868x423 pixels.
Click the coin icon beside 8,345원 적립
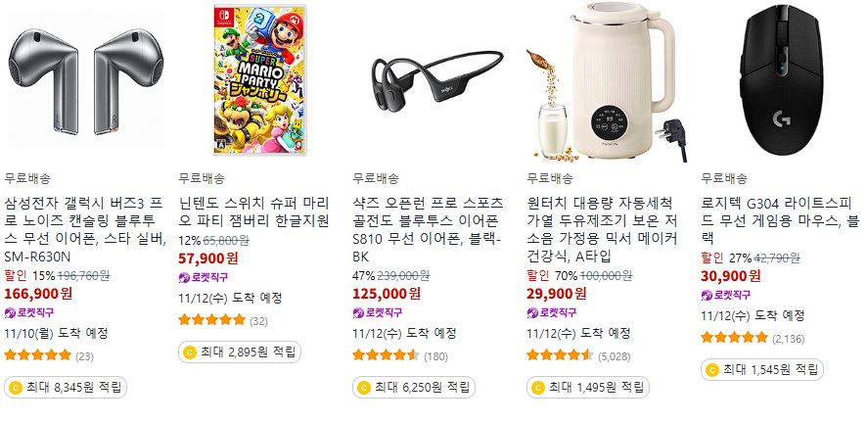coord(16,388)
